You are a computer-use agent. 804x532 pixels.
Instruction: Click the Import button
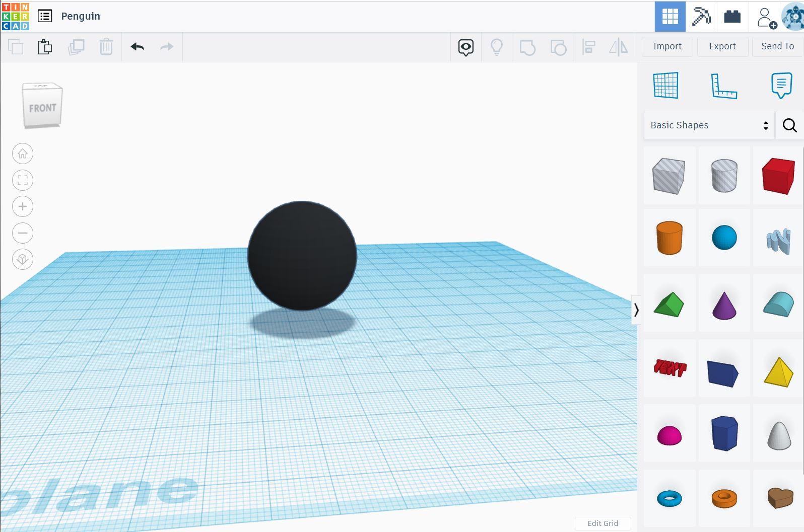coord(667,46)
